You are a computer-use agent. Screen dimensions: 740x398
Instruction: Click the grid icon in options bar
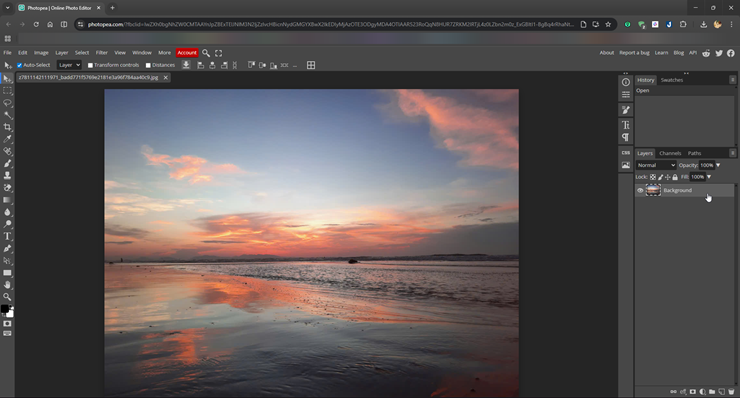311,65
